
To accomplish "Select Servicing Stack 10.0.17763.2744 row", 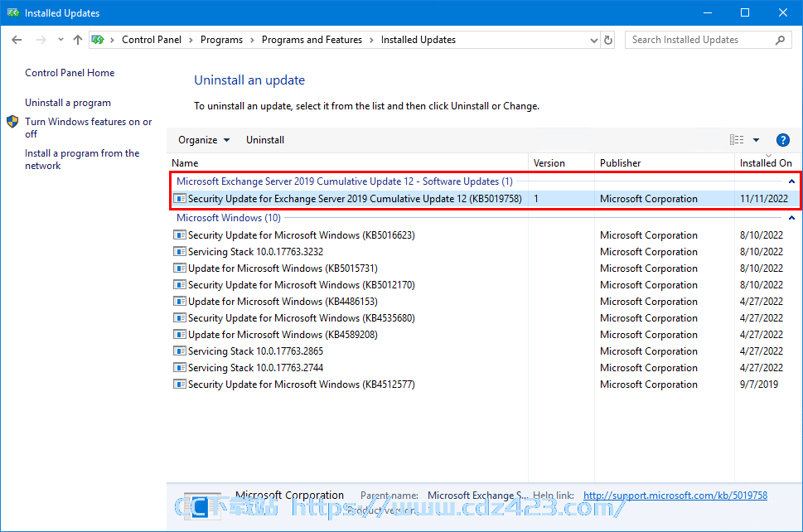I will pos(485,368).
